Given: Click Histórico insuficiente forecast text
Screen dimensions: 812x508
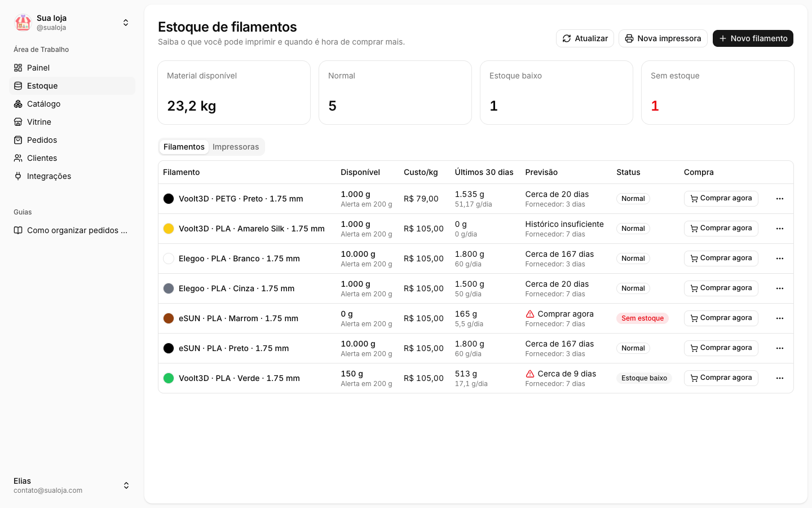Looking at the screenshot, I should pyautogui.click(x=564, y=224).
